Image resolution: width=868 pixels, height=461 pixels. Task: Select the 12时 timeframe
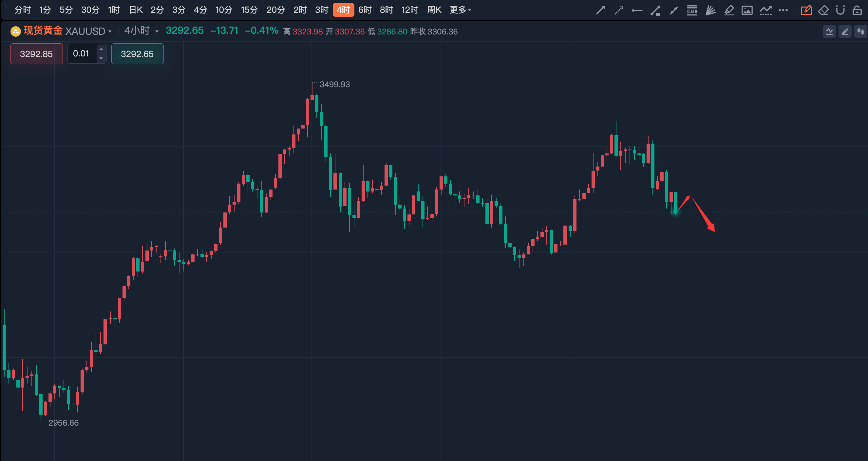pyautogui.click(x=410, y=10)
